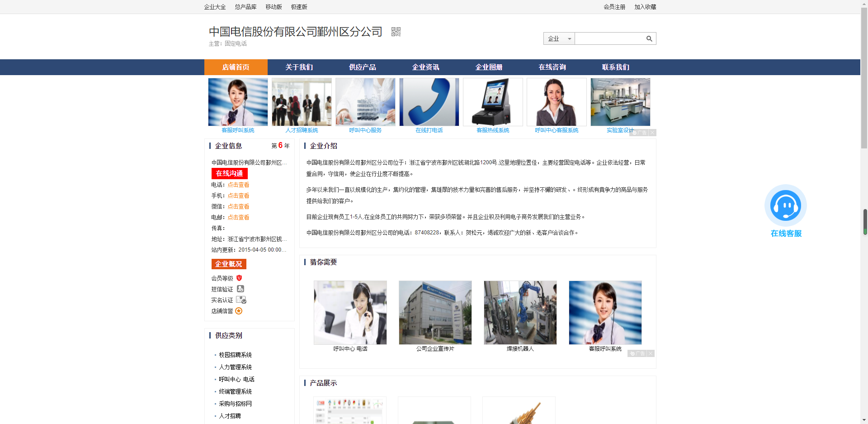This screenshot has width=868, height=424.
Task: Select 人才招聘 in supply categories
Action: tap(230, 416)
